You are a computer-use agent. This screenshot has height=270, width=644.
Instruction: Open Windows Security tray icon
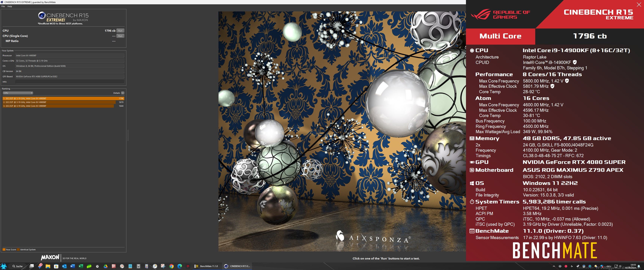pos(602,266)
